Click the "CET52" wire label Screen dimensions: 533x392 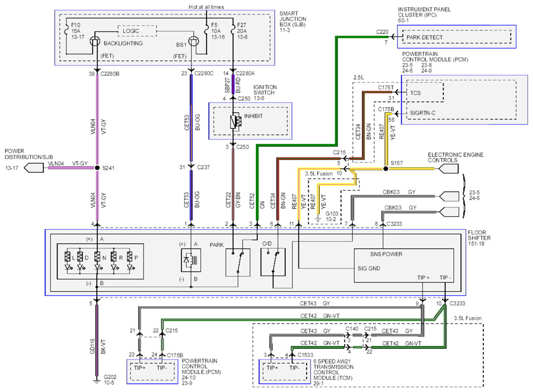click(x=252, y=201)
